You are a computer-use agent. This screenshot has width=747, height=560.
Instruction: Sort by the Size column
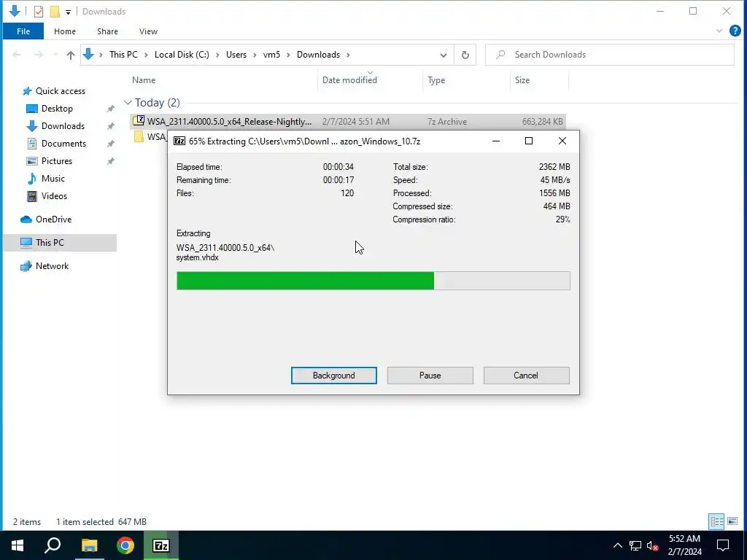[522, 80]
